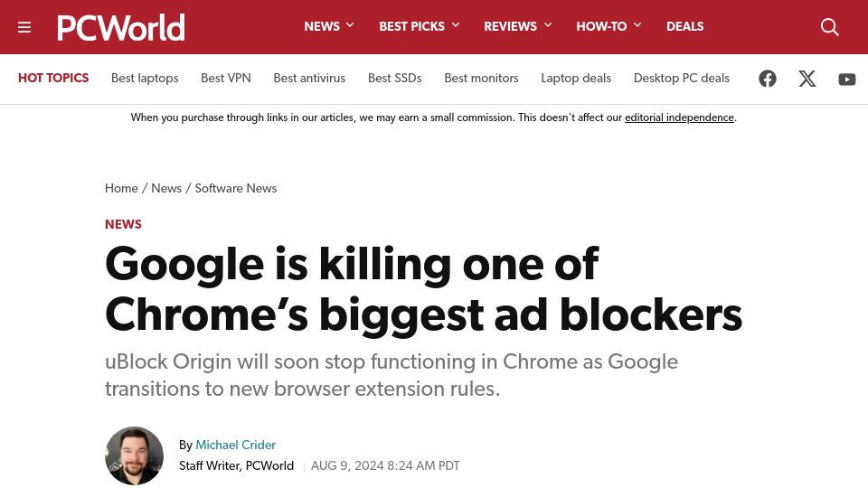Go to Software News in the breadcrumb
Image resolution: width=868 pixels, height=488 pixels.
coord(236,188)
